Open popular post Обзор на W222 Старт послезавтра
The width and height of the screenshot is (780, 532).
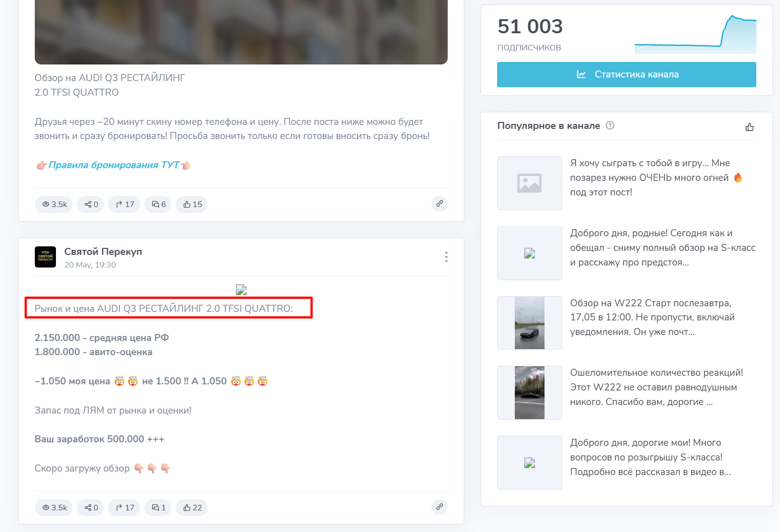pyautogui.click(x=652, y=317)
